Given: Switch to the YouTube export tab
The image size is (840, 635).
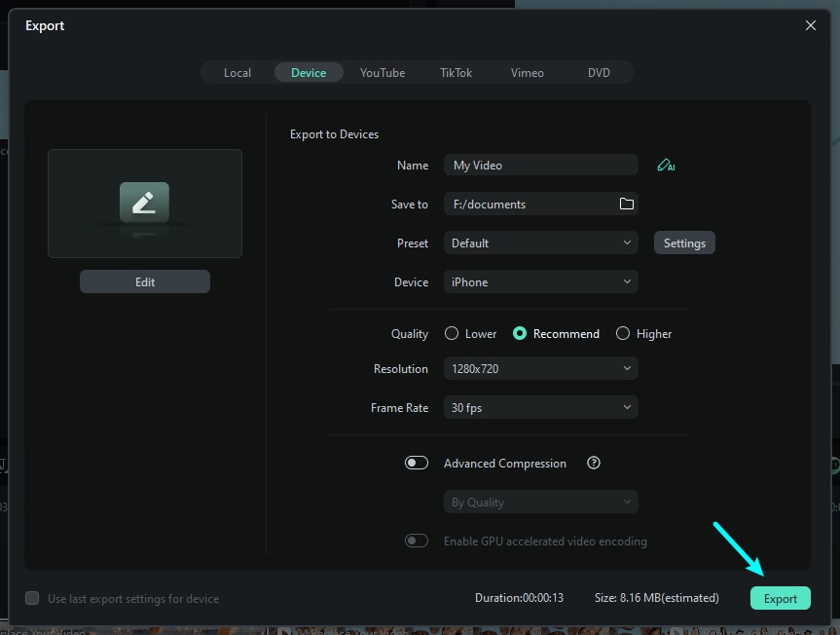Looking at the screenshot, I should point(382,72).
